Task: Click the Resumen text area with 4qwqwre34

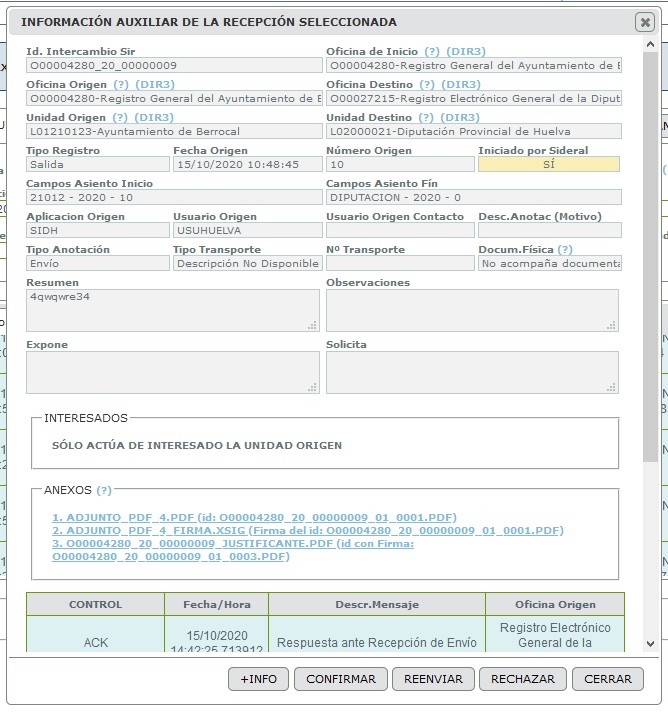Action: [173, 310]
